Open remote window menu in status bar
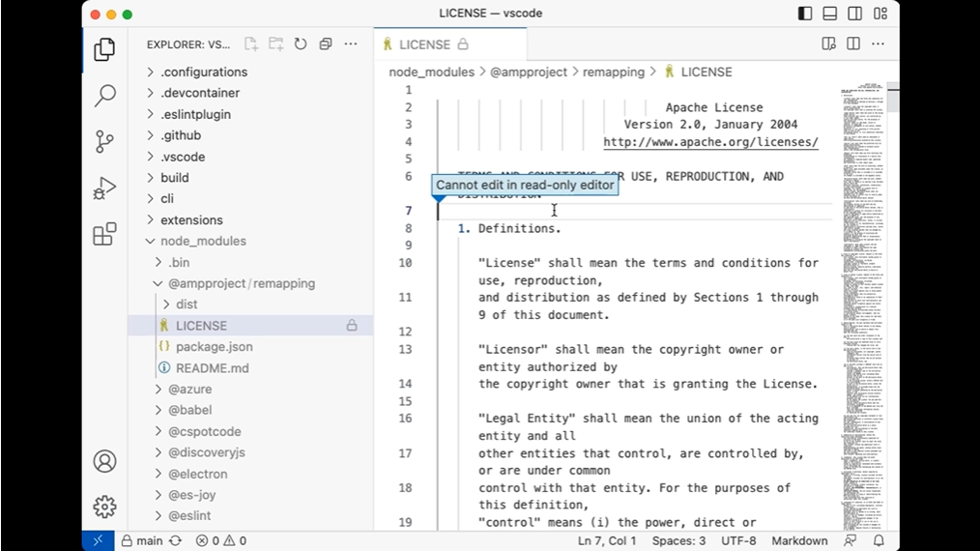This screenshot has height=551, width=980. click(x=99, y=540)
